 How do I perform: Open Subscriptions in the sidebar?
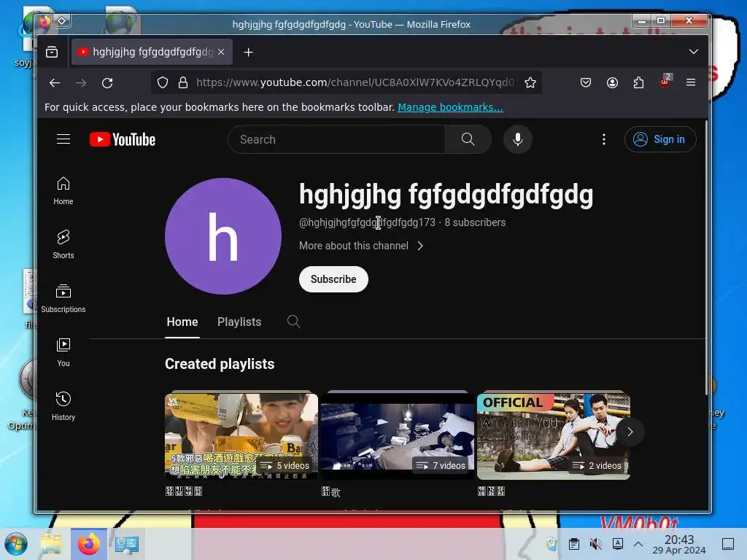63,298
